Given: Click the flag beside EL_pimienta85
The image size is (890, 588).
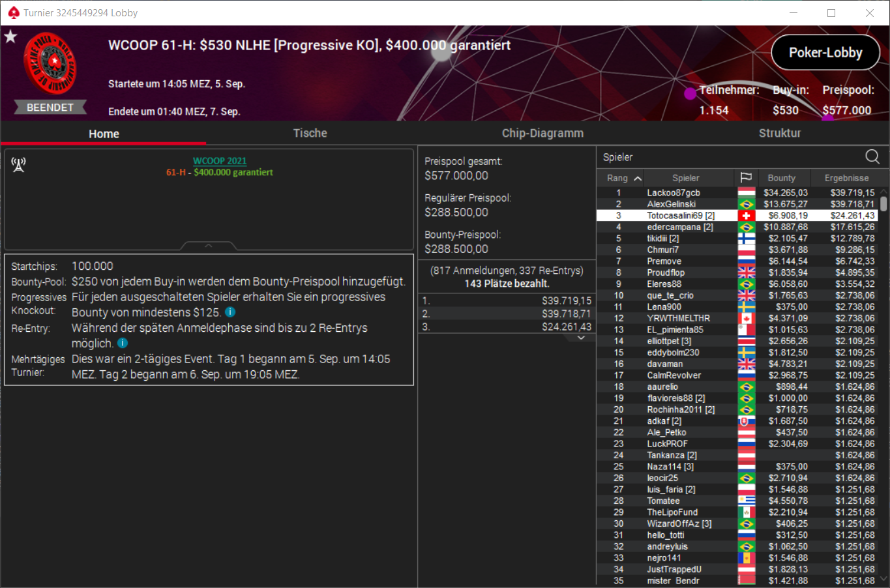Looking at the screenshot, I should click(746, 330).
